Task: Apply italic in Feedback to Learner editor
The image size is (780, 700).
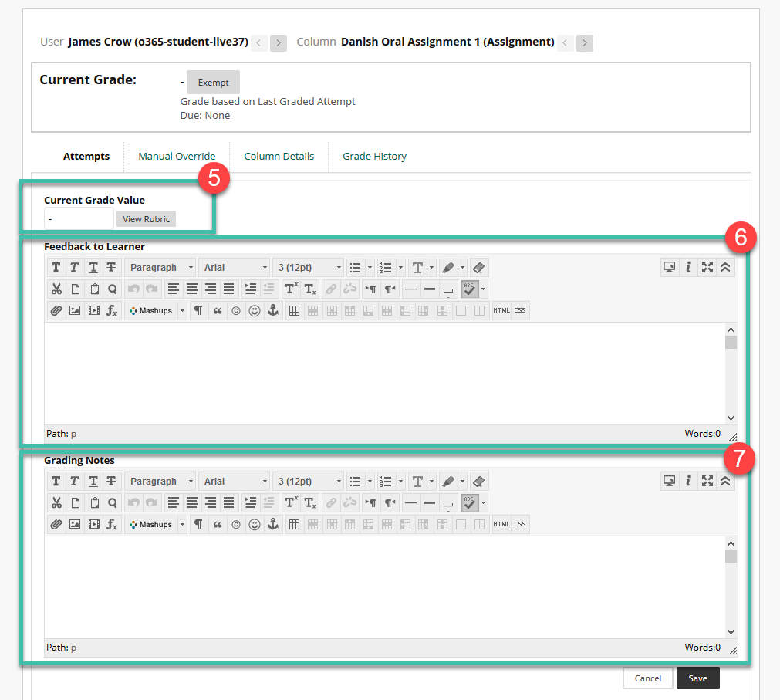Action: click(75, 268)
